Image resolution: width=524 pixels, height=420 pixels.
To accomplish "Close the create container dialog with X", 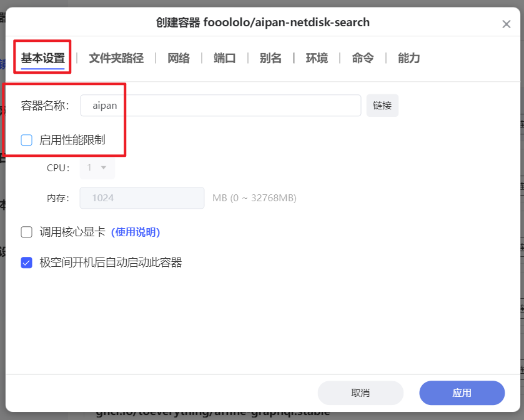I will tap(507, 24).
